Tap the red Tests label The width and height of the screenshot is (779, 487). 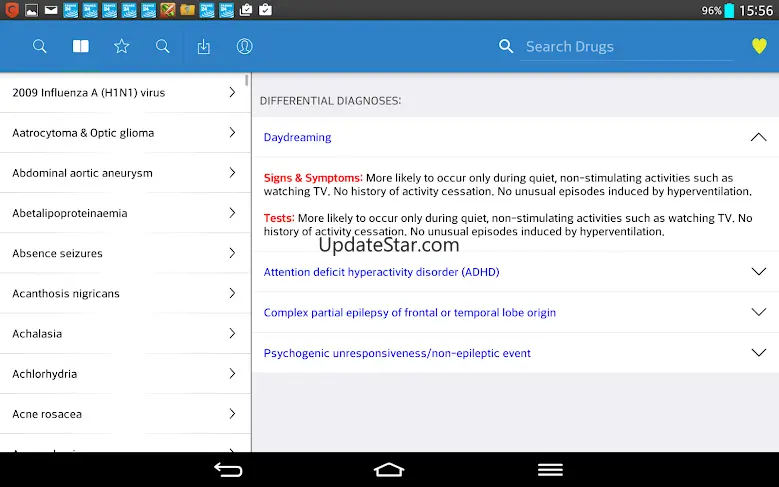279,218
